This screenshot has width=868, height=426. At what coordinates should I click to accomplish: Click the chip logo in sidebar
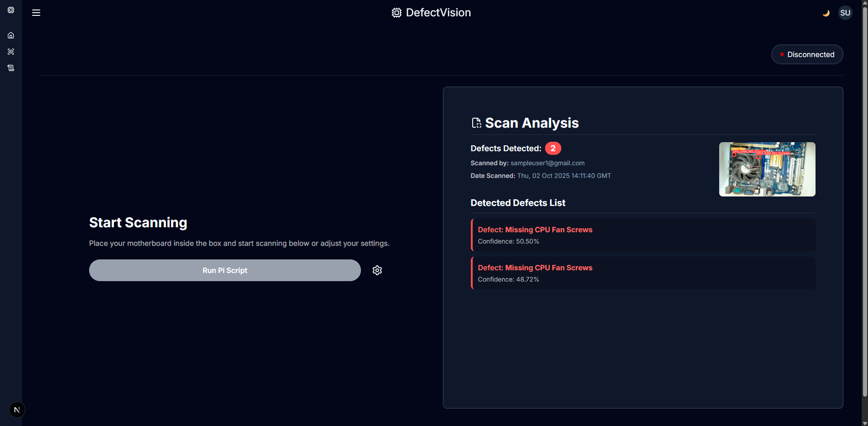point(11,10)
